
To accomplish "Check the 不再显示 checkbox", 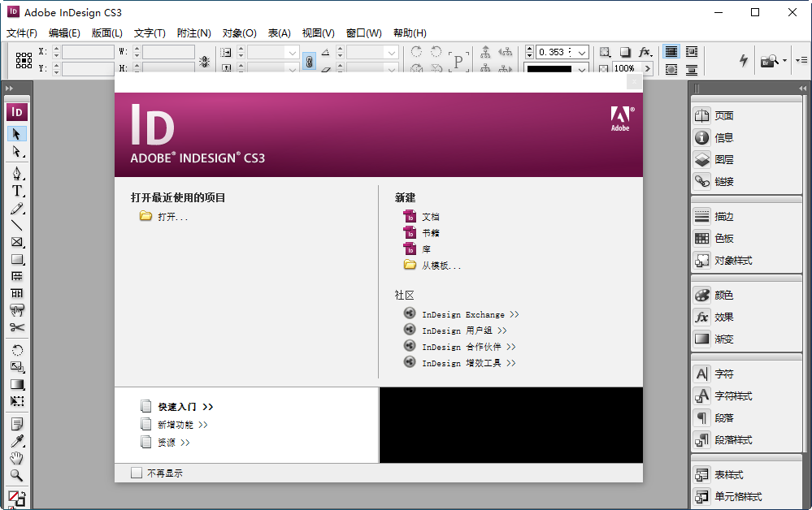I will [x=137, y=473].
